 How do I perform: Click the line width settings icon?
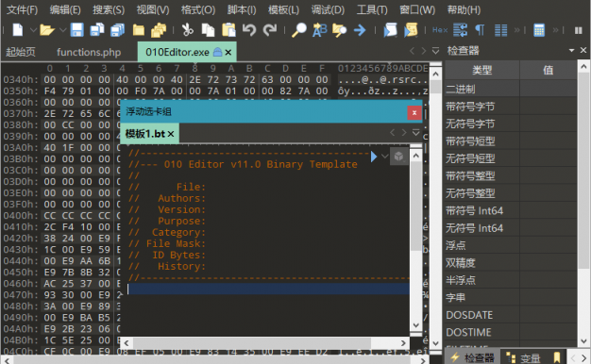[x=460, y=30]
